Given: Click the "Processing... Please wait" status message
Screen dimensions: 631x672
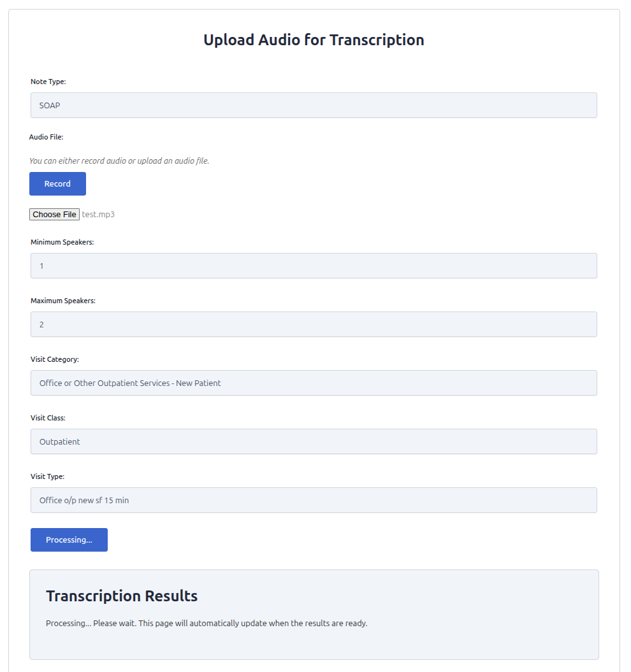Looking at the screenshot, I should [x=207, y=623].
